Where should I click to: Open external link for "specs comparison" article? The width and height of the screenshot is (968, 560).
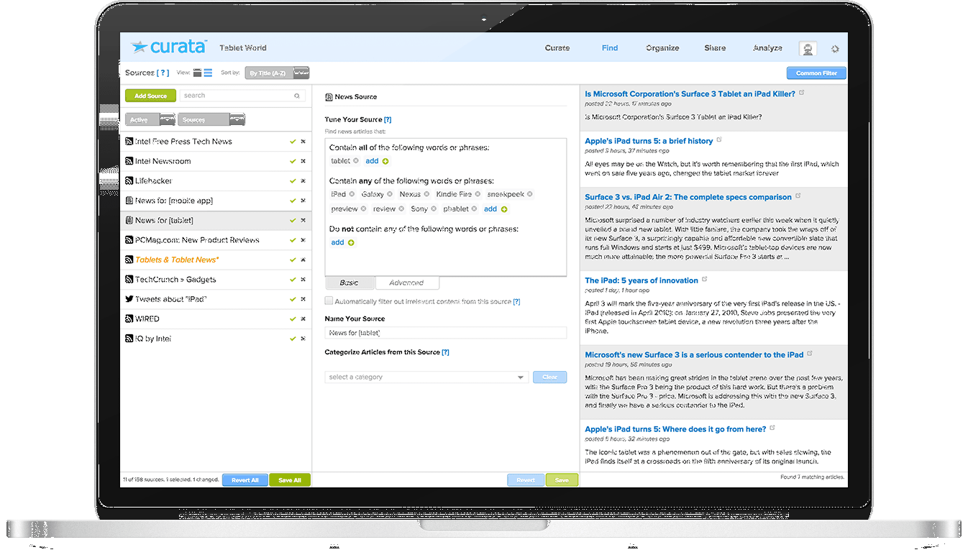click(798, 196)
